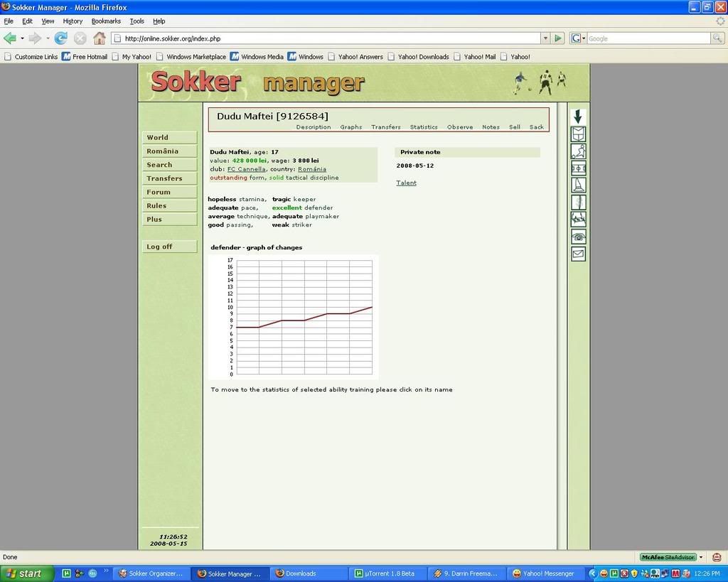728x582 pixels.
Task: Reload the page with the refresh button
Action: (61, 38)
